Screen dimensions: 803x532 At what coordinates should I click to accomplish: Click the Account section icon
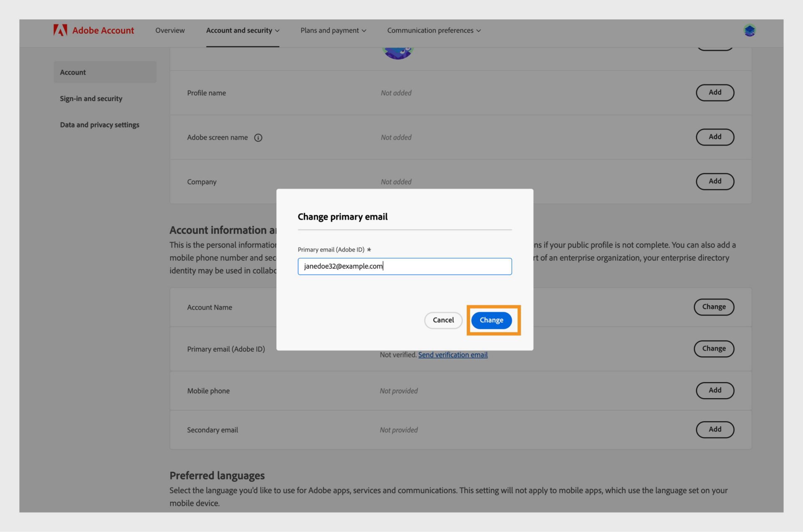(72, 71)
